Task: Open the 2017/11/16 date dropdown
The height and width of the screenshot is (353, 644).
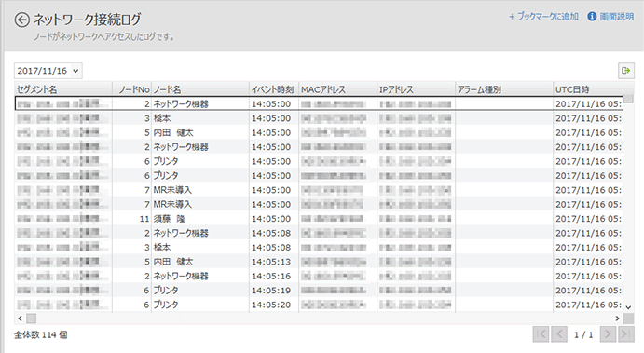Action: 48,71
